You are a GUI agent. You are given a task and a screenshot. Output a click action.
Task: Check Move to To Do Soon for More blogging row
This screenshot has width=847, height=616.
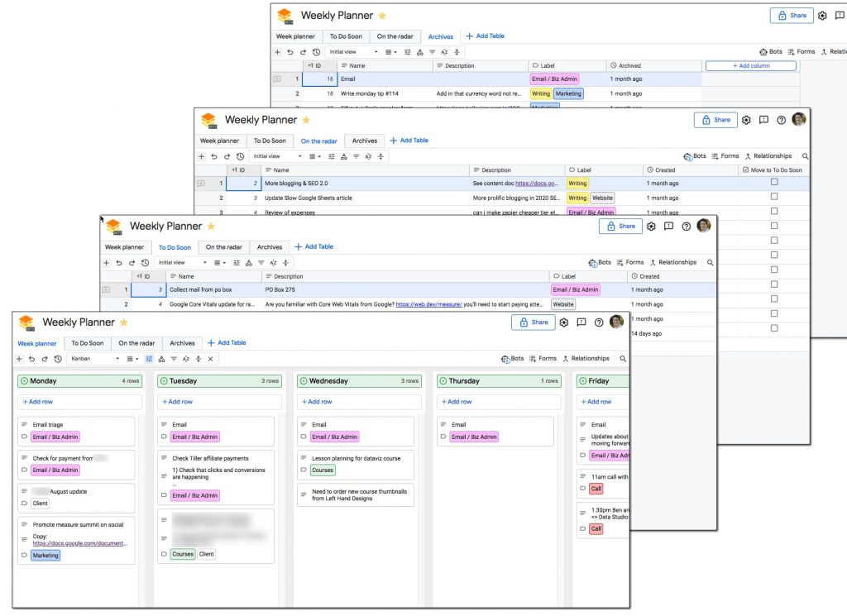point(774,183)
